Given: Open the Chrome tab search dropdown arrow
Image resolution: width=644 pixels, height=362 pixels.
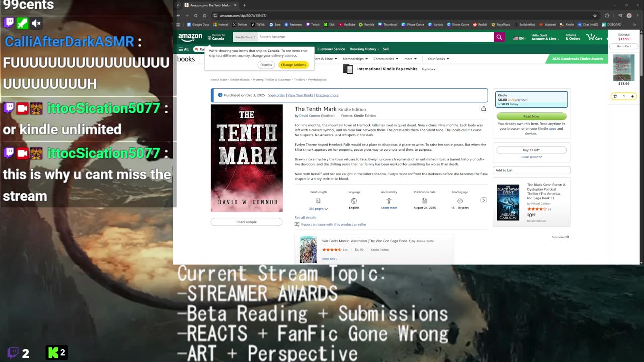Looking at the screenshot, I should (178, 5).
